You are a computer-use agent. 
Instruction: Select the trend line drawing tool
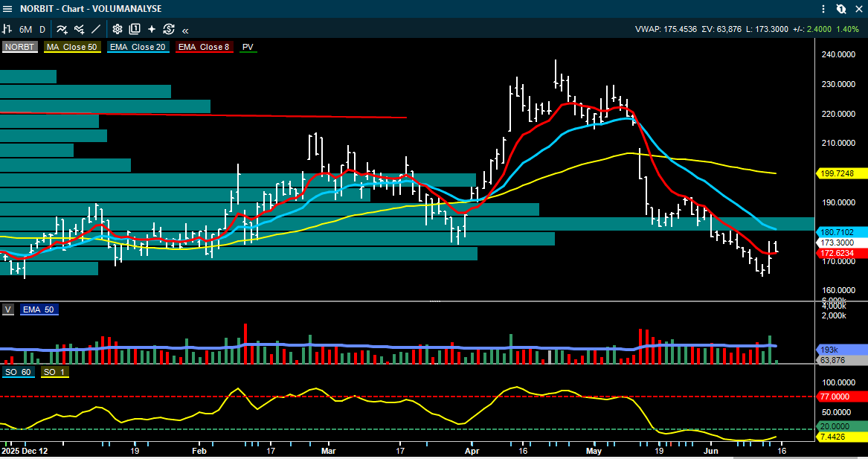96,29
